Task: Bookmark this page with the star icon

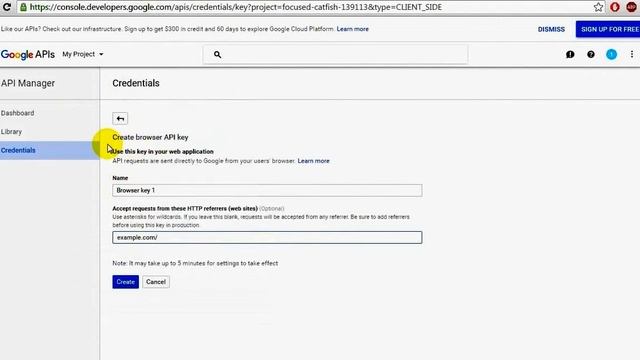Action: [x=598, y=7]
